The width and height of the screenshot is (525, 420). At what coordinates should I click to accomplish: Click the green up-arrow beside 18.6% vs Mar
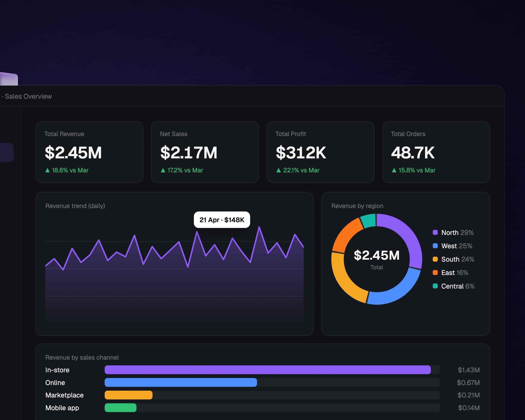click(x=47, y=170)
